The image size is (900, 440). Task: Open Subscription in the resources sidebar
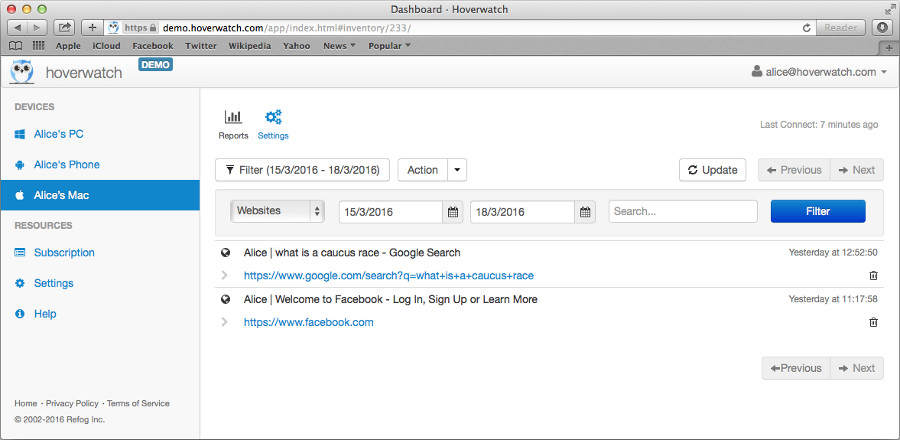pyautogui.click(x=64, y=253)
